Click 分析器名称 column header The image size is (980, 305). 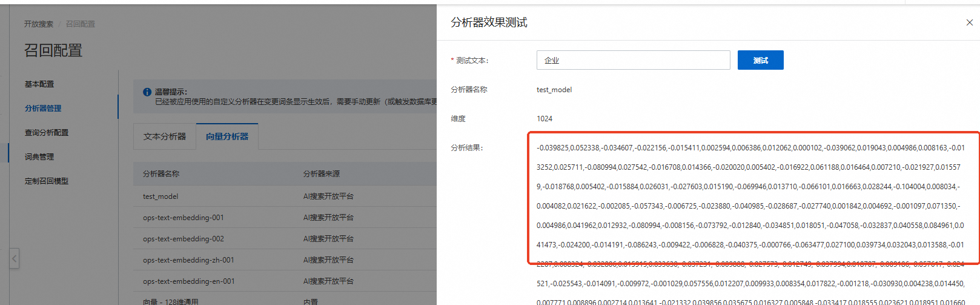coord(161,173)
